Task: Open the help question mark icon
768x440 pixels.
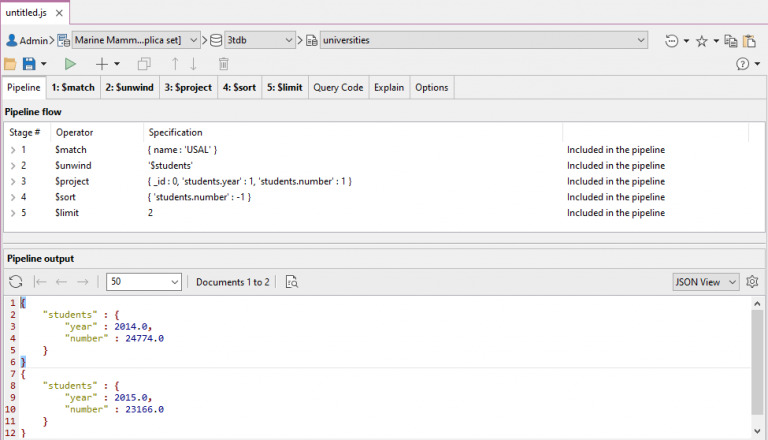Action: (x=743, y=64)
